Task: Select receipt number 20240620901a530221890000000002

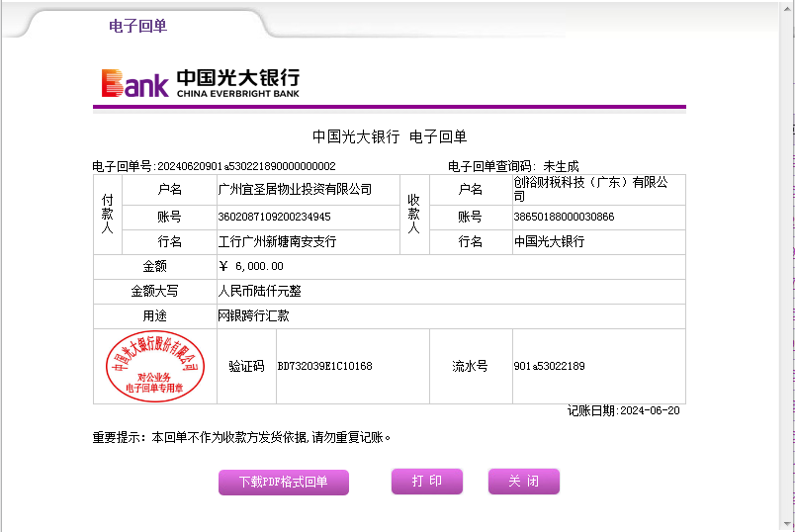Action: tap(246, 166)
